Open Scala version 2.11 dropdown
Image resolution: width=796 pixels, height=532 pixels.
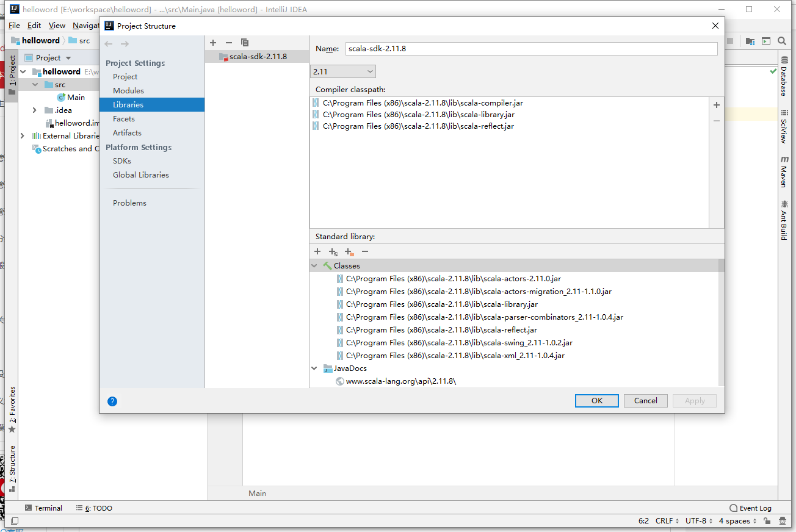(343, 71)
